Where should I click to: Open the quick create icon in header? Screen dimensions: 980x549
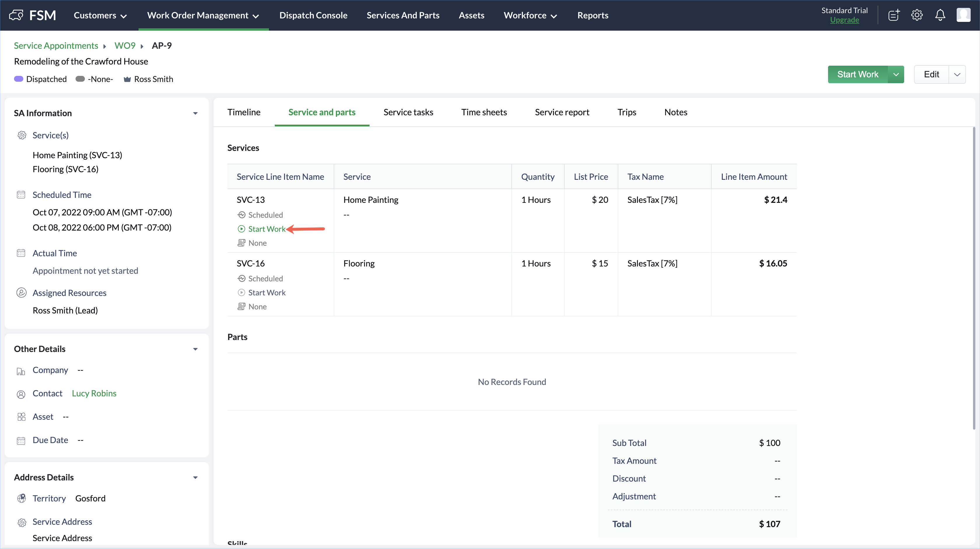coord(894,15)
